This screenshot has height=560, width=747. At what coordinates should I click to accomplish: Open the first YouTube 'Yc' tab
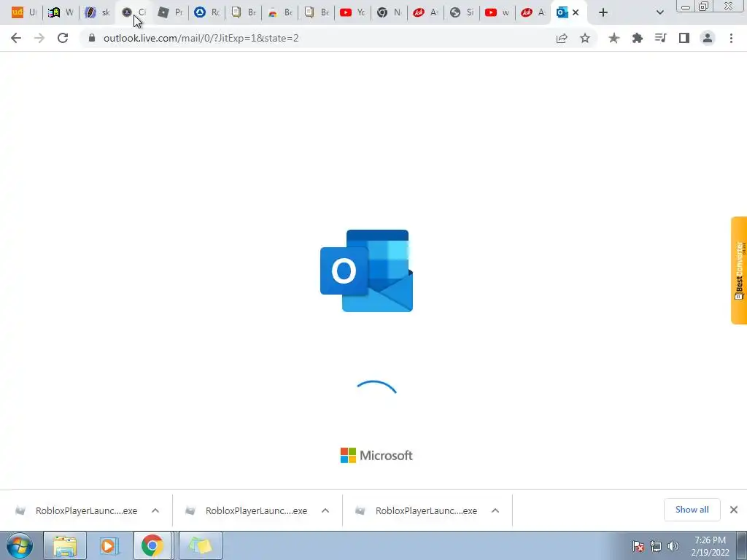tap(353, 12)
